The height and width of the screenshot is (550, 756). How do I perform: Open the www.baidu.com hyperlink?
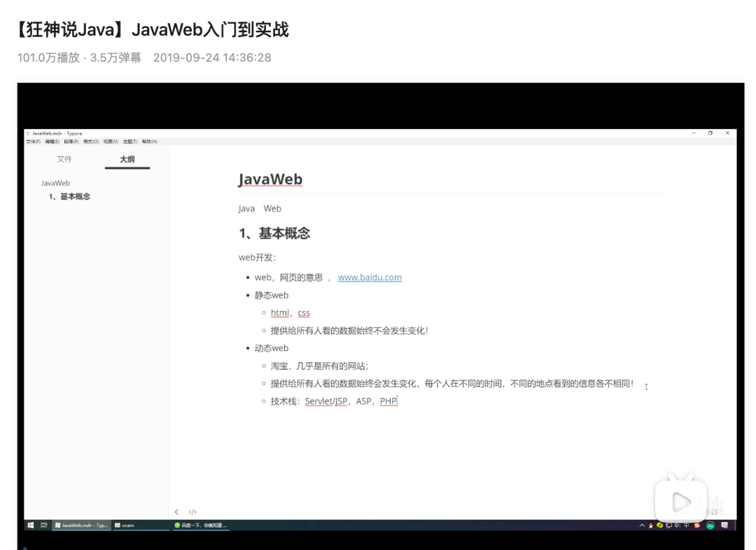pos(370,277)
